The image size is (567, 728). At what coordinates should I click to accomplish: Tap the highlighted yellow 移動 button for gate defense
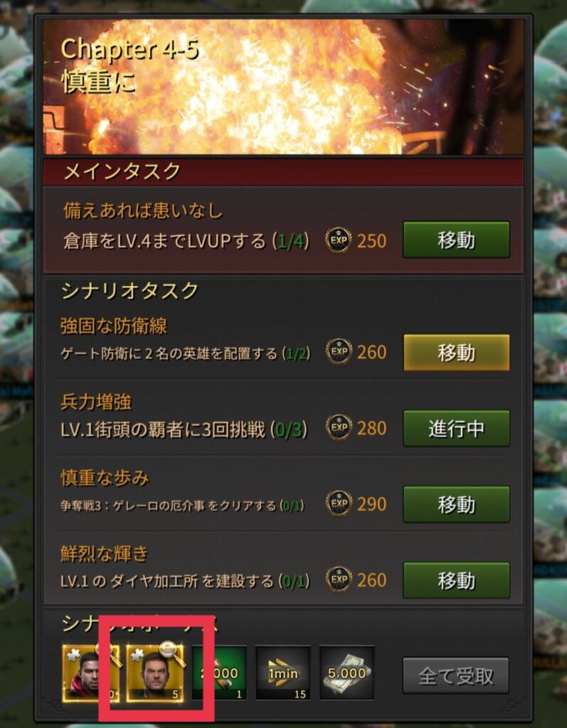[456, 353]
